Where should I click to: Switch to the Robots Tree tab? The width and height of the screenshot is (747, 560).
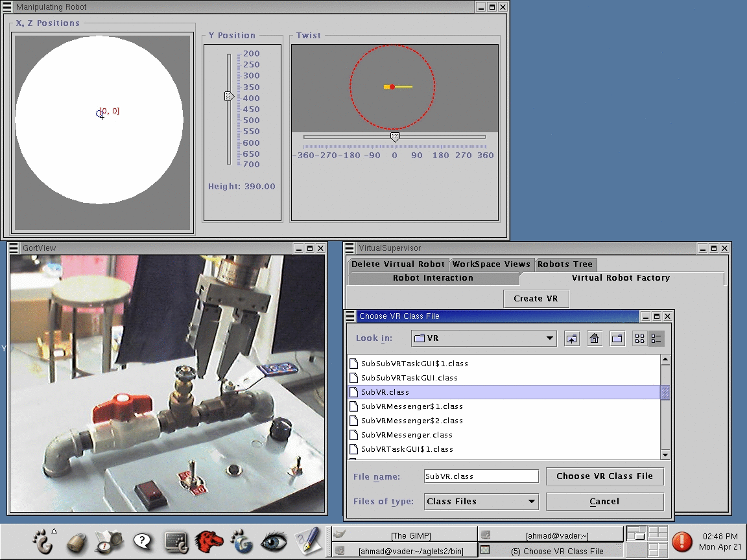pyautogui.click(x=565, y=264)
